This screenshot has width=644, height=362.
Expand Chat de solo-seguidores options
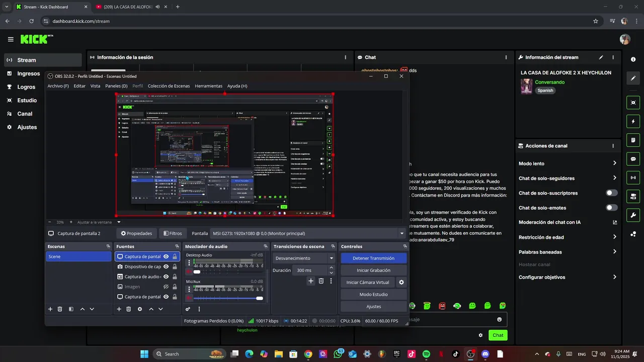(614, 178)
